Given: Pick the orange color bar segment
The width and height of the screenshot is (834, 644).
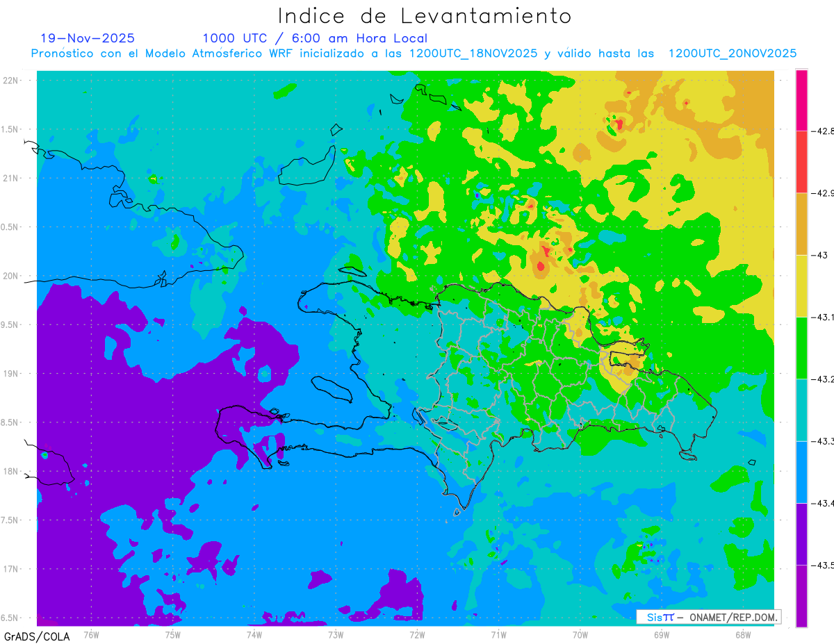Looking at the screenshot, I should [801, 224].
